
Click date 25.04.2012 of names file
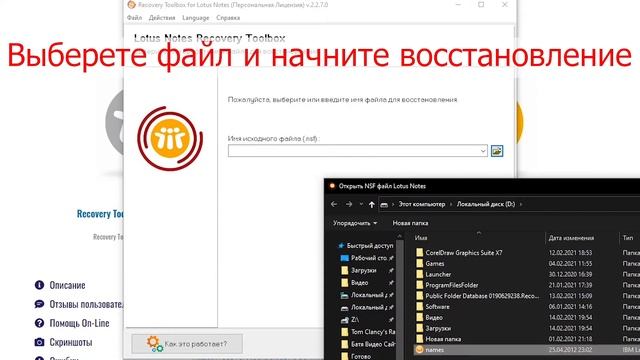[x=570, y=350]
